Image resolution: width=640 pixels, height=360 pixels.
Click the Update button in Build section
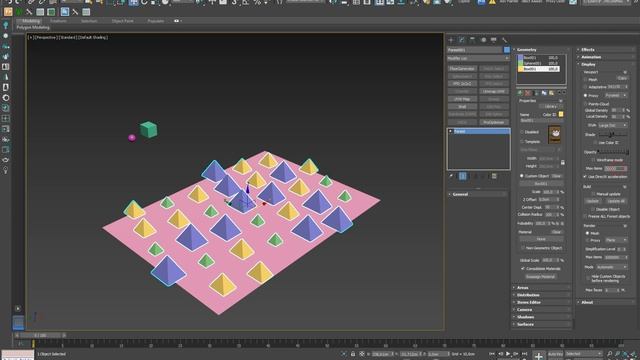[593, 201]
